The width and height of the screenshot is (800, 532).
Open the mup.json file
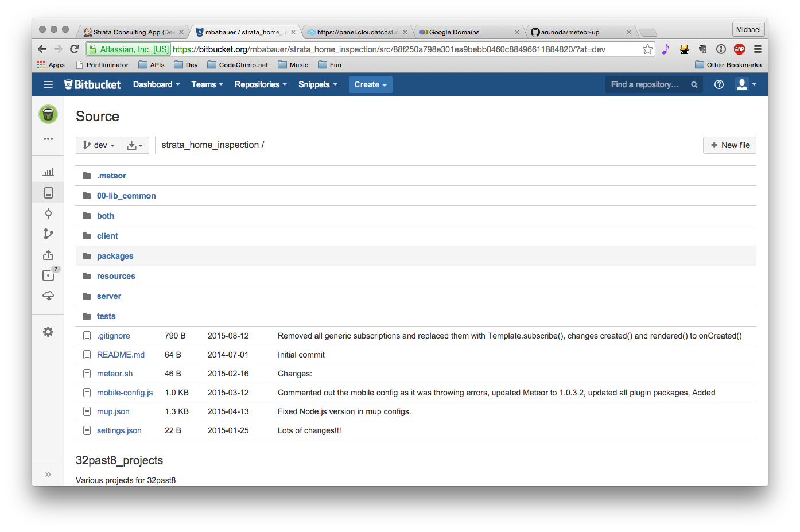click(x=113, y=411)
